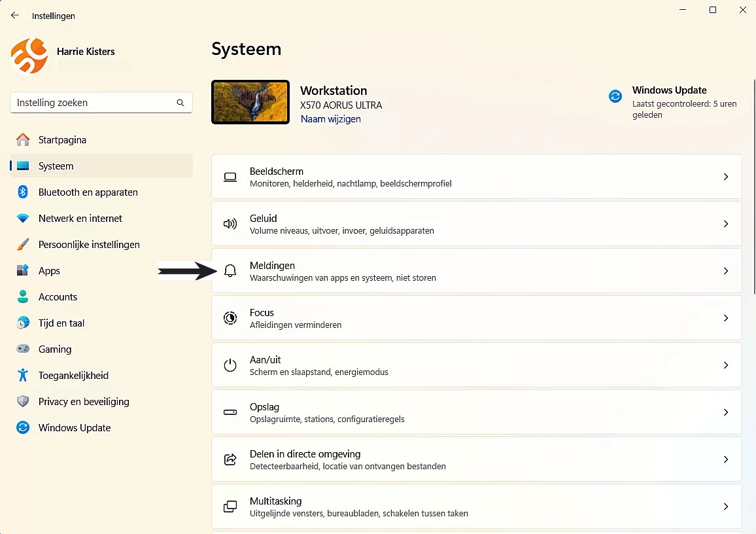756x534 pixels.
Task: Click the magnifier icon in the search box
Action: (x=180, y=103)
